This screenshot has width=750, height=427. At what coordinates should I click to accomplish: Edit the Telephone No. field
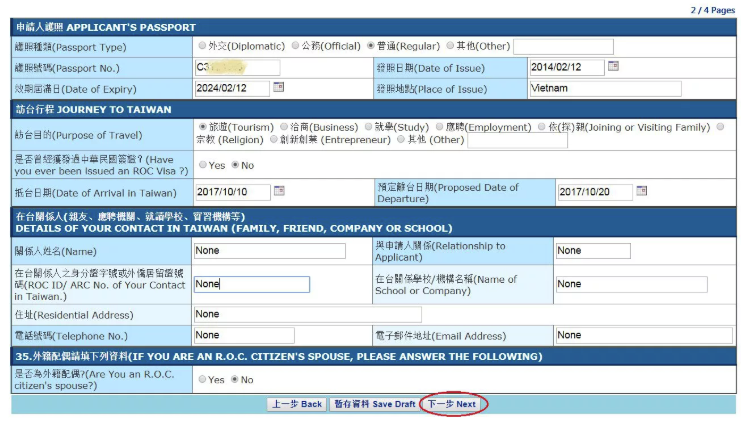(x=243, y=335)
